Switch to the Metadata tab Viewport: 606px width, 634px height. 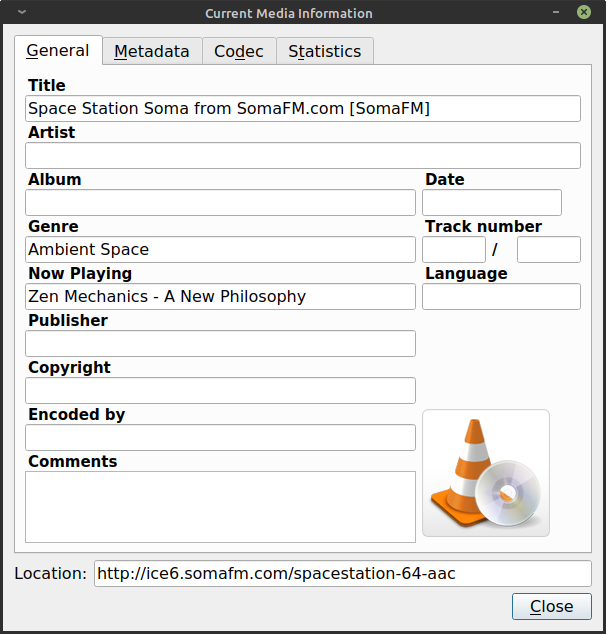(151, 51)
